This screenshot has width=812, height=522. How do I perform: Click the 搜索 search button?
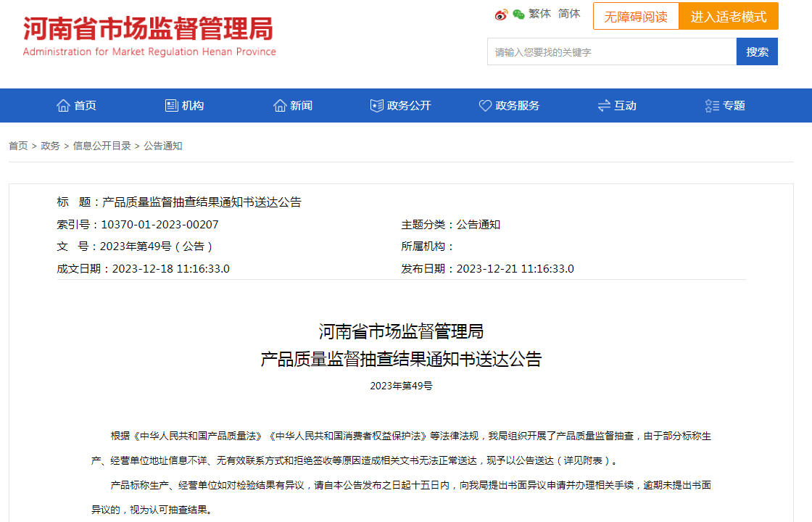pos(757,52)
